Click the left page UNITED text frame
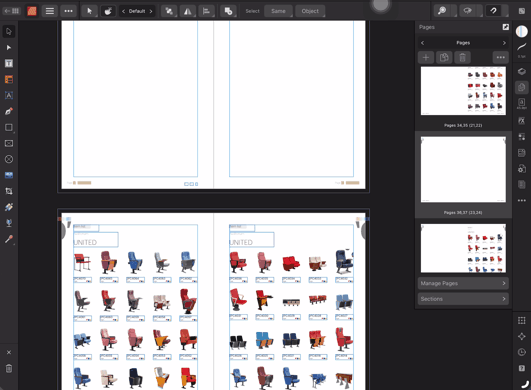 click(96, 240)
